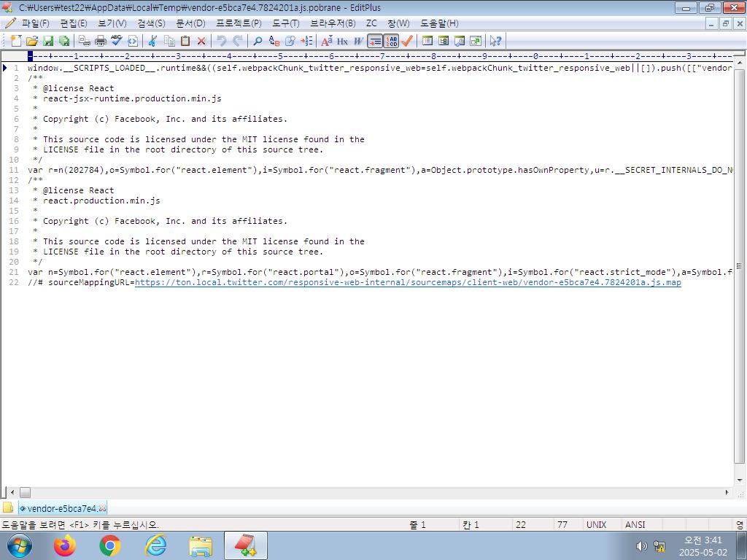Toggle line numbers display button
Image resolution: width=747 pixels, height=560 pixels.
pos(391,41)
